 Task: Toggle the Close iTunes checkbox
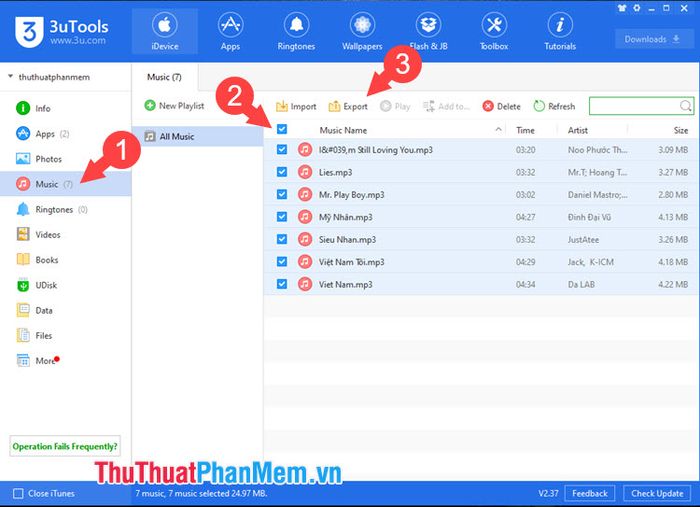pyautogui.click(x=18, y=493)
